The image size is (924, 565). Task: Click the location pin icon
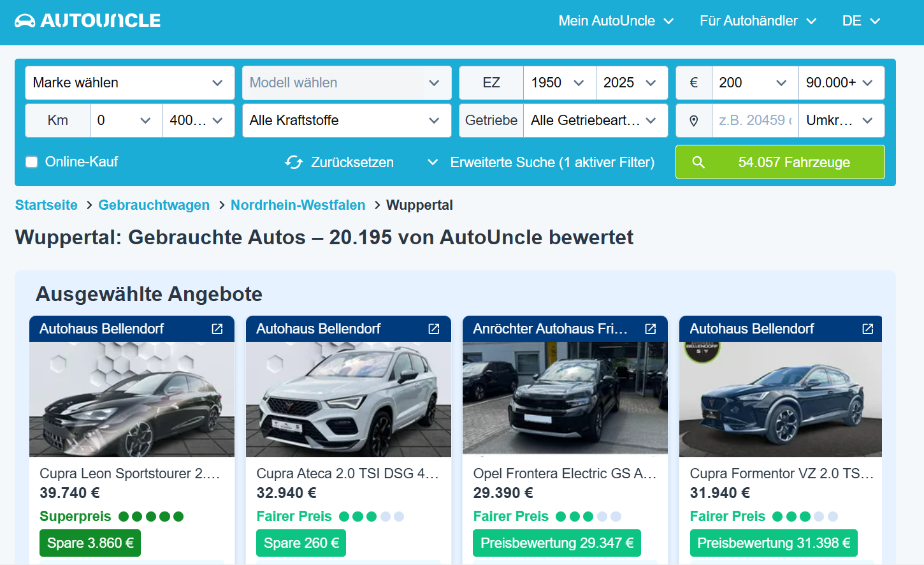[694, 121]
